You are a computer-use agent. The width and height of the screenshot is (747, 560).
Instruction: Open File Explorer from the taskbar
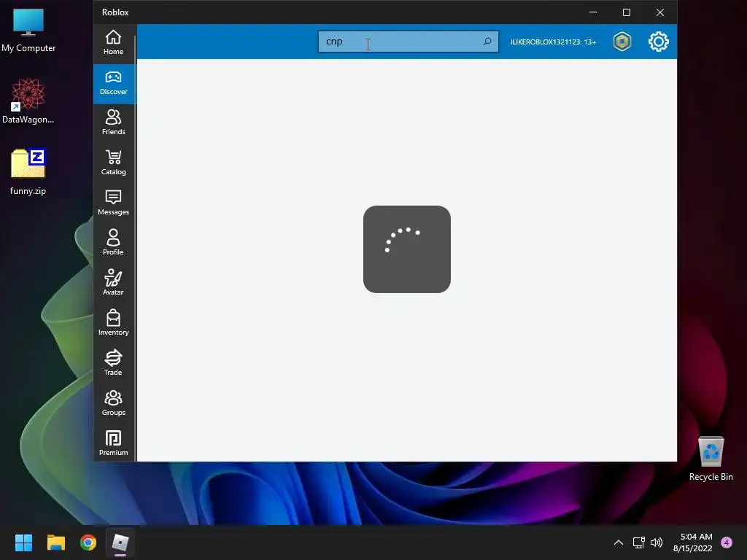55,542
